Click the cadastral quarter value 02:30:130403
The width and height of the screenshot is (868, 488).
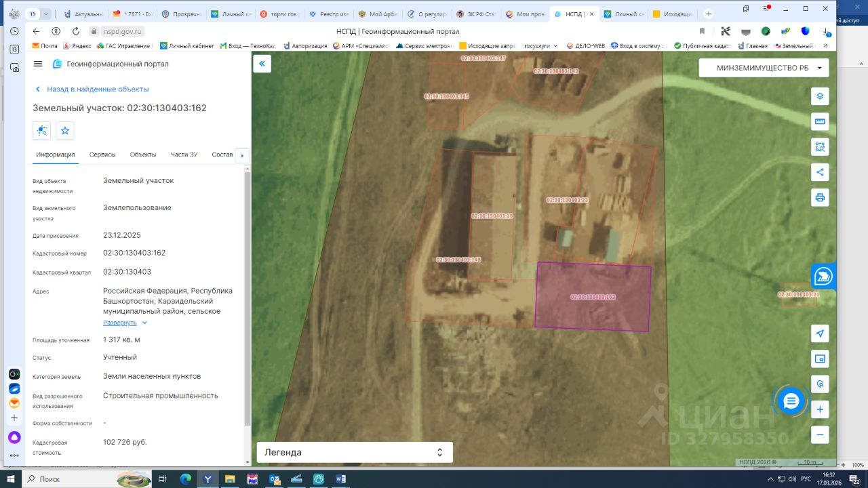tap(127, 272)
